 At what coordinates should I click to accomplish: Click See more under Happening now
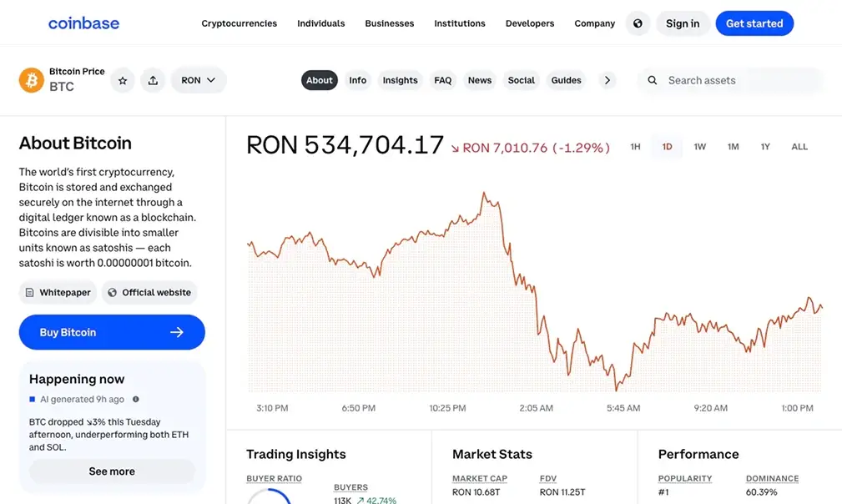pyautogui.click(x=111, y=471)
